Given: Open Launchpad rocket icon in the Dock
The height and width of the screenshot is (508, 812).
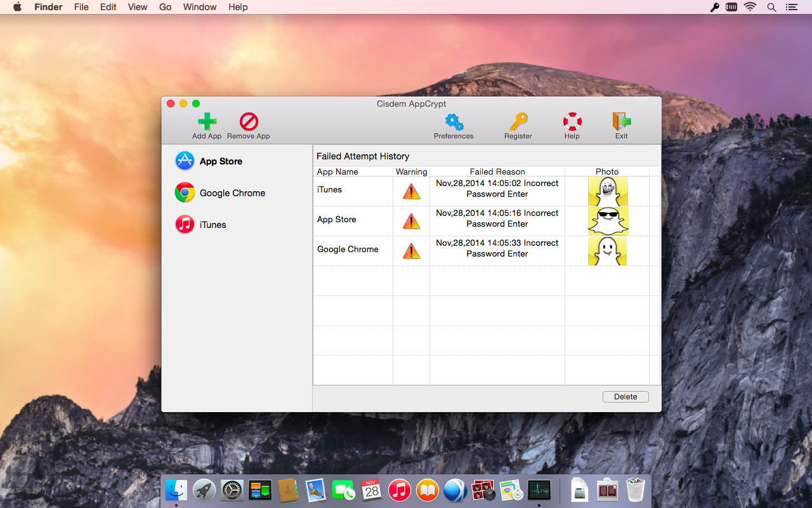Looking at the screenshot, I should coord(204,490).
